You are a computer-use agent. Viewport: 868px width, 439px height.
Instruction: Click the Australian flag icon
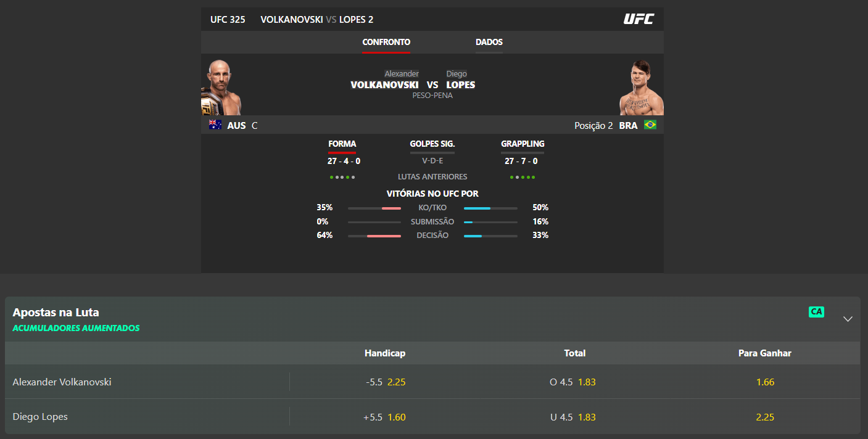click(x=215, y=125)
